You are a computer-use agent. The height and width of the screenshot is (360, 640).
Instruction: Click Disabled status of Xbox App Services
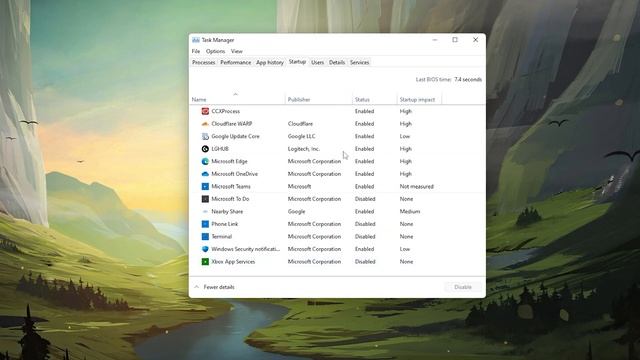click(x=365, y=262)
